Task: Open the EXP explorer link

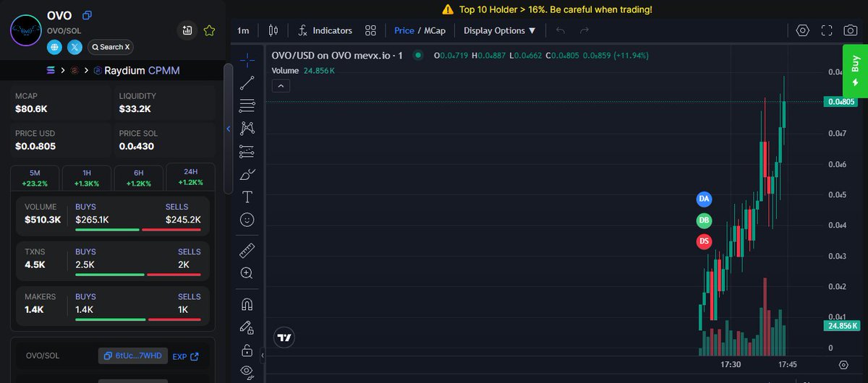Action: click(185, 356)
